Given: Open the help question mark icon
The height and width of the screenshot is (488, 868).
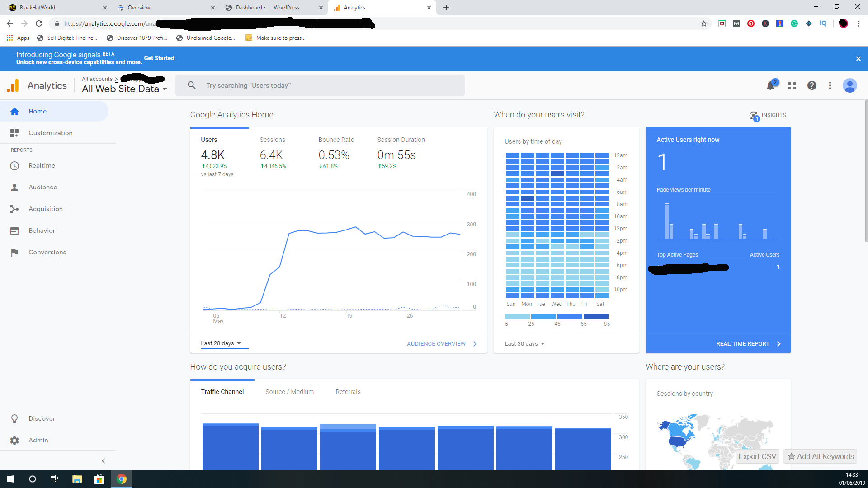Looking at the screenshot, I should pos(812,85).
